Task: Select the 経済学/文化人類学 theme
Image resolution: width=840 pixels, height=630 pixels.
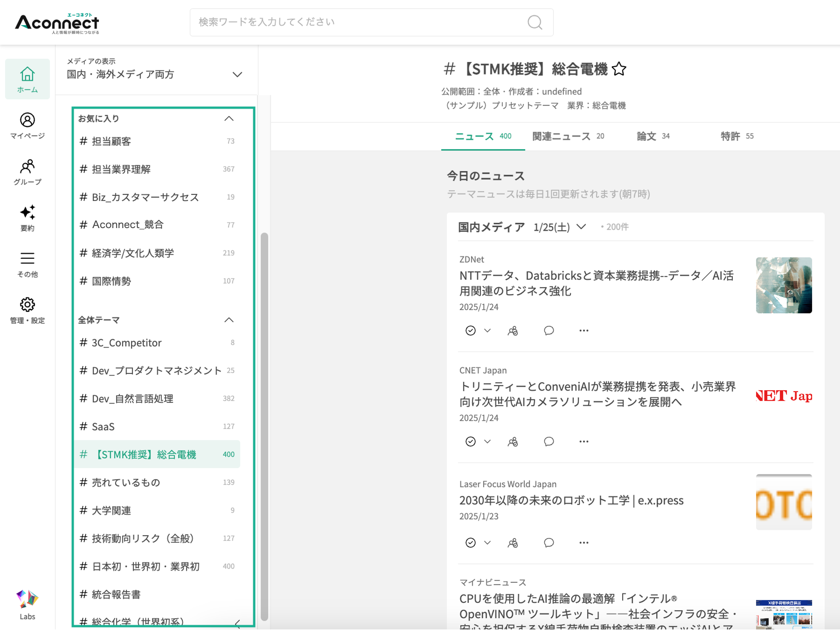Action: (x=157, y=253)
